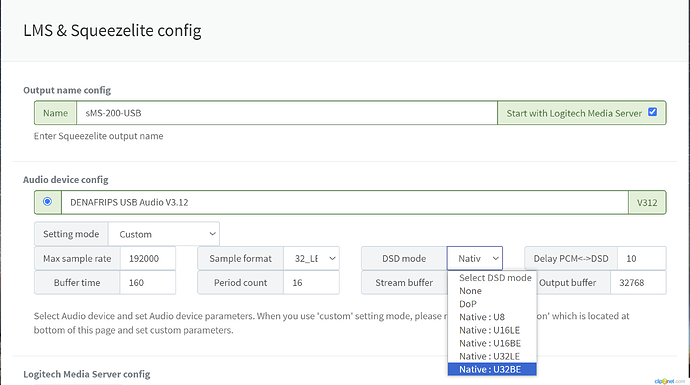Click the Name field sMS-200-USB
Viewport: 690px width, 385px height.
(x=287, y=113)
